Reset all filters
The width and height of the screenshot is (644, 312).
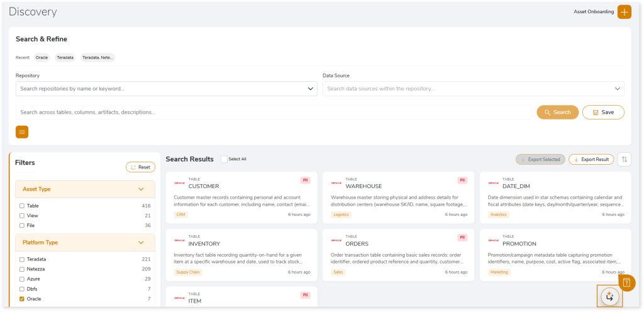click(x=140, y=167)
